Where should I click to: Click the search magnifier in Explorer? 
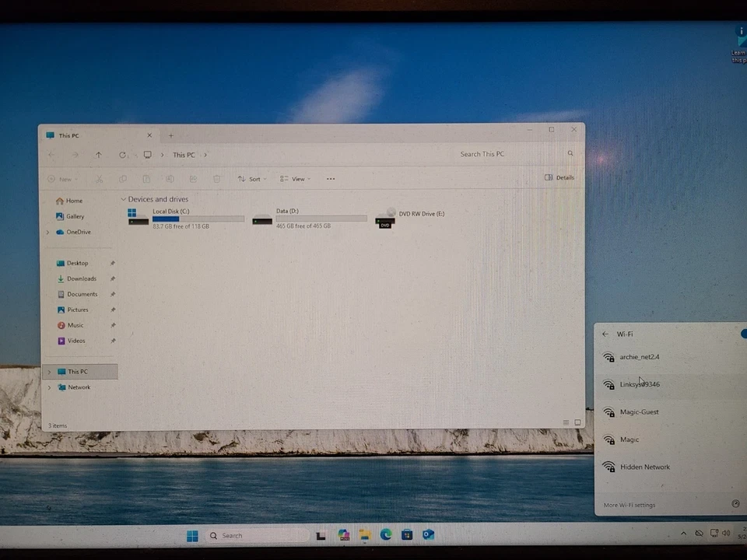(x=570, y=153)
